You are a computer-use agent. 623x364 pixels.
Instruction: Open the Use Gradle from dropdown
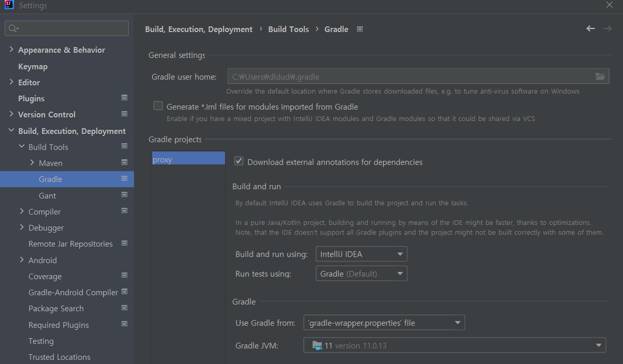[384, 323]
